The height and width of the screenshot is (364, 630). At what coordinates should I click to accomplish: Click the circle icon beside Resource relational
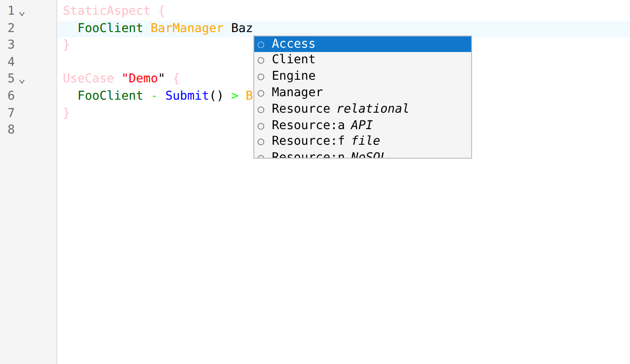coord(261,110)
